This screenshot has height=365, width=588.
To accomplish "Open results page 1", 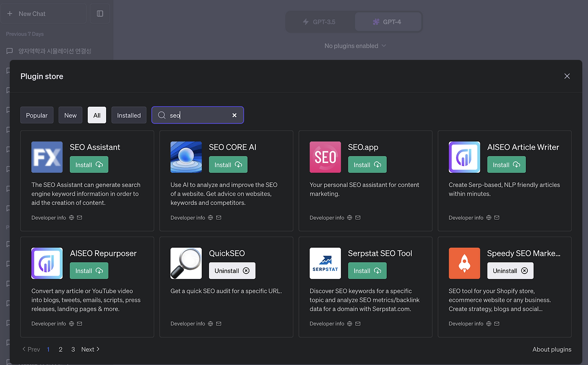I will click(x=48, y=349).
